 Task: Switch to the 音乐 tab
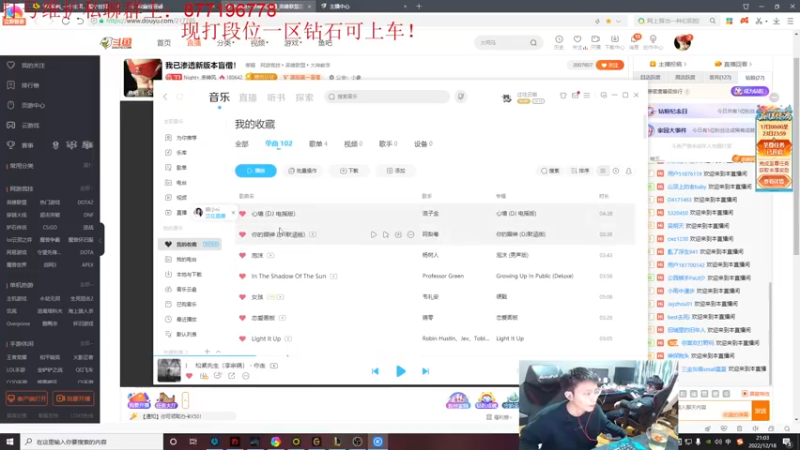219,97
